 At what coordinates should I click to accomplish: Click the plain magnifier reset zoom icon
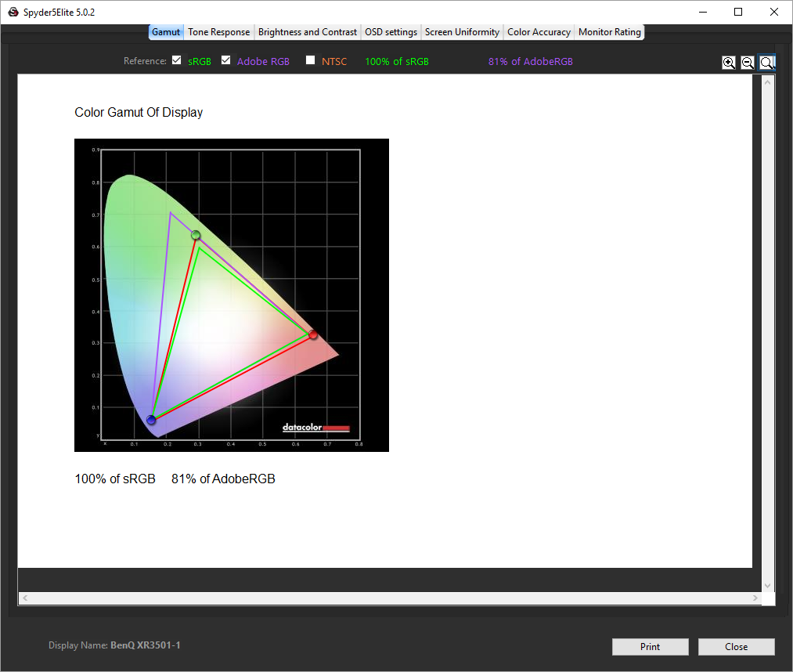tap(767, 63)
